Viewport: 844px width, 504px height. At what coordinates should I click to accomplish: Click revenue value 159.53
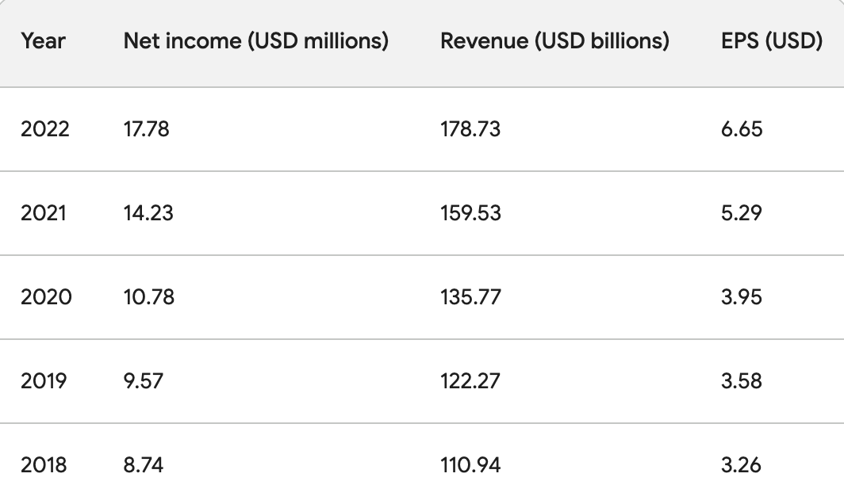pos(470,213)
